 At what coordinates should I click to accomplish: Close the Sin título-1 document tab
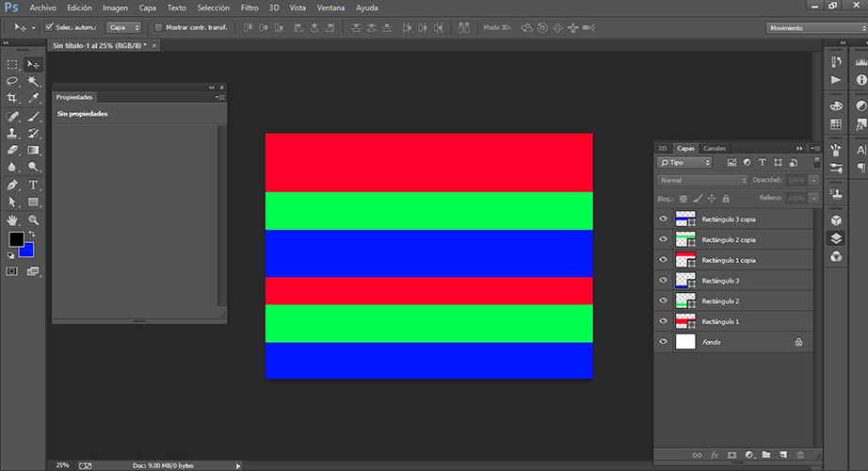coord(153,45)
